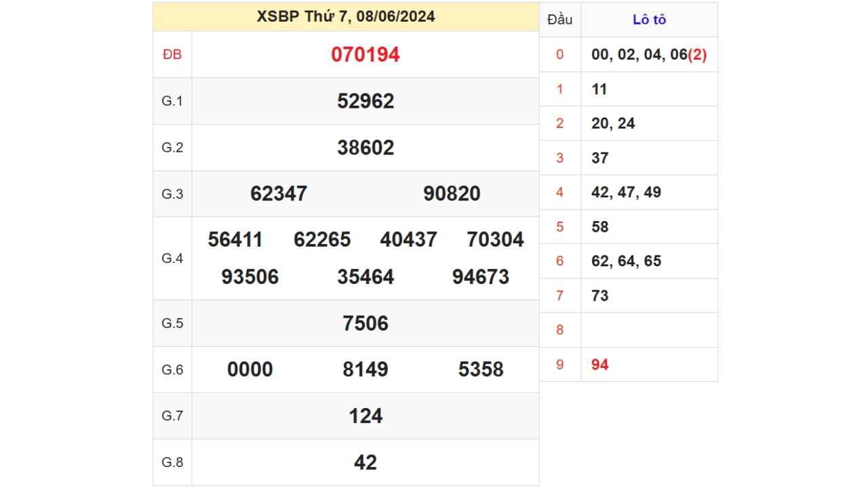The height and width of the screenshot is (488, 868).
Task: Click the G.6 number 5358
Action: 481,369
